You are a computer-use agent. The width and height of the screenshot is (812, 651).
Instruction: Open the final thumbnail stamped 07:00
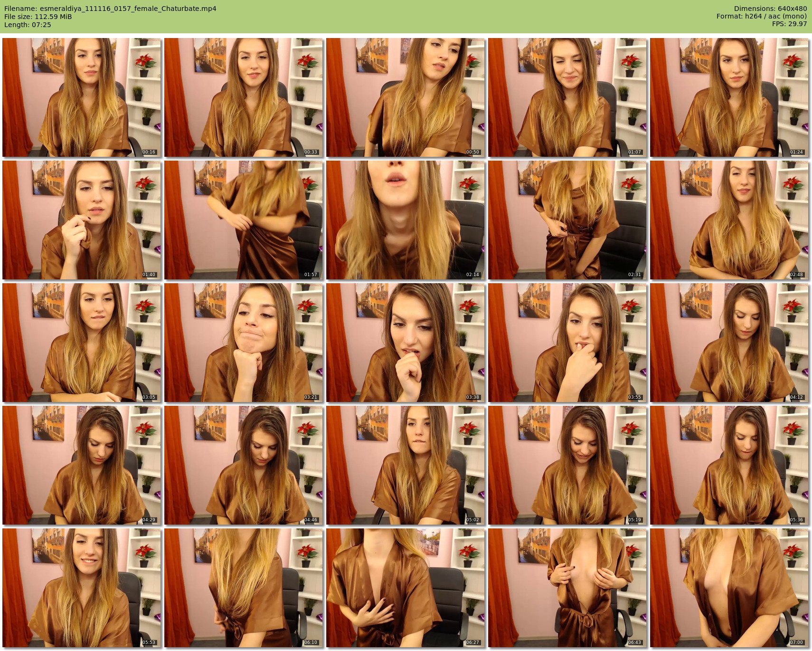click(x=729, y=588)
